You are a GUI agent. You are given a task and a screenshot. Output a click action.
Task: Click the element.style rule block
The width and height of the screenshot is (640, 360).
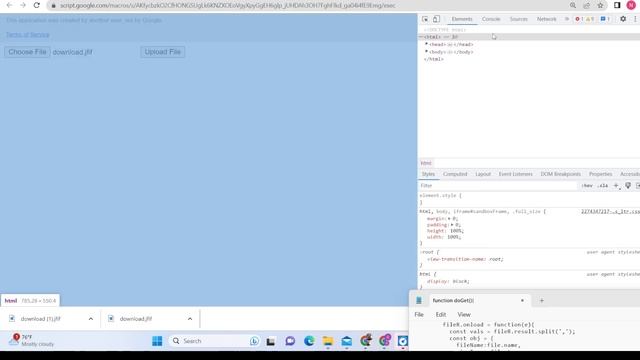tap(529, 199)
